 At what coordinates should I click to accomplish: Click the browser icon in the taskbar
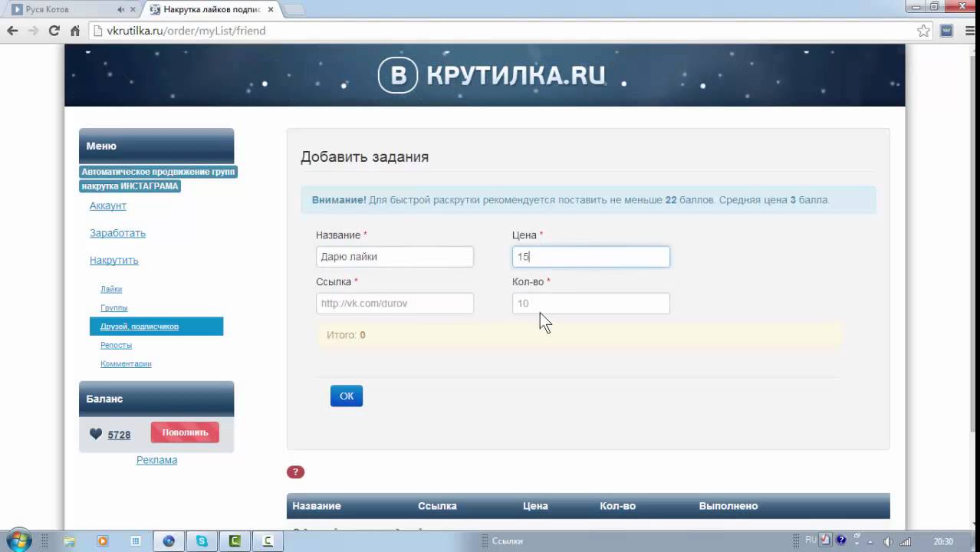tap(169, 541)
